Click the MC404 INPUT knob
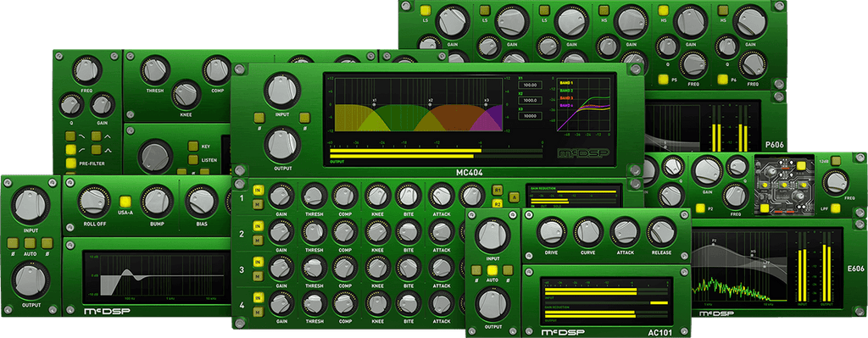This screenshot has height=338, width=868. [282, 91]
